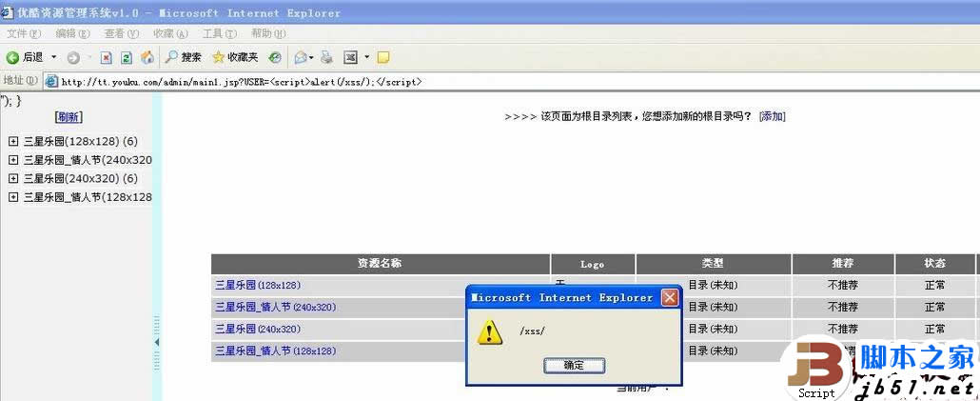The height and width of the screenshot is (401, 980).
Task: Open 三星乐园_情人节 (240x320) link in table
Action: (275, 307)
